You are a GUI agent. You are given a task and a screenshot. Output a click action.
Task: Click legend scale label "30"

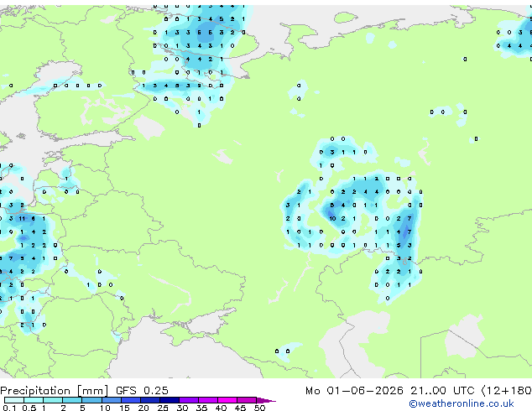coord(182,408)
